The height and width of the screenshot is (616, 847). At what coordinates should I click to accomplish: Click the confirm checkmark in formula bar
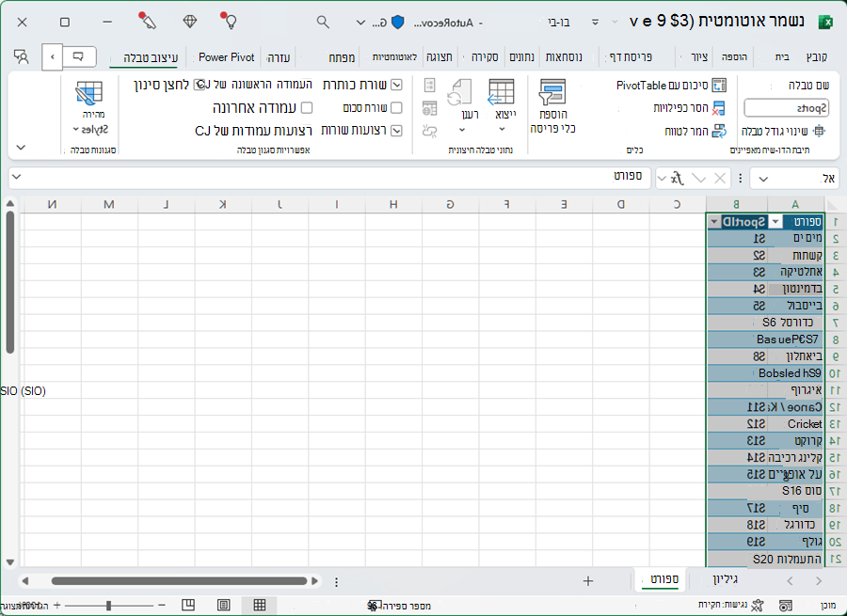[699, 178]
